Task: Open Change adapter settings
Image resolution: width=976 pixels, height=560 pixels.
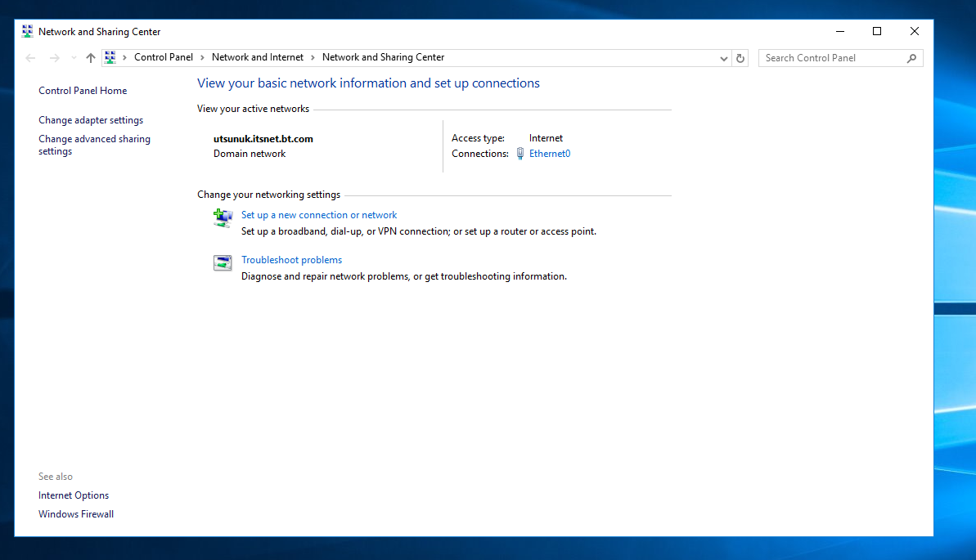Action: click(91, 120)
